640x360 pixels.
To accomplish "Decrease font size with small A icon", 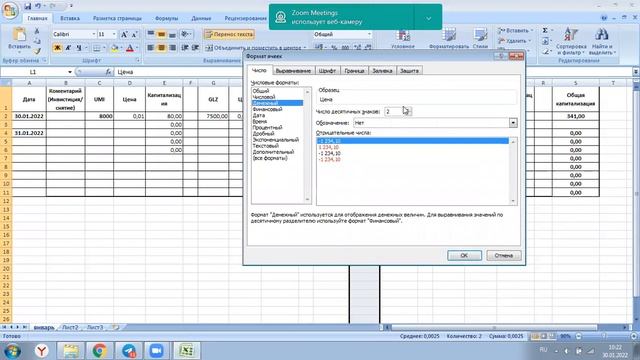I will pos(134,35).
